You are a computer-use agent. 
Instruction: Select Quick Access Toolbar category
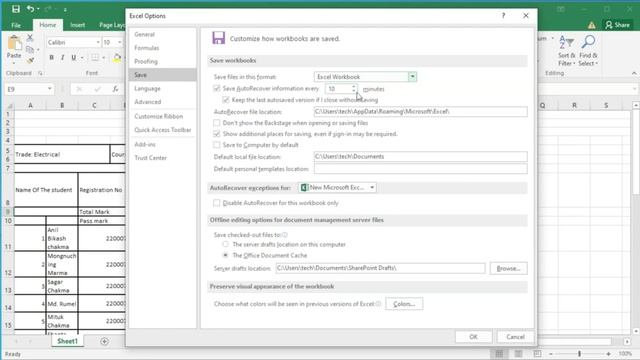tap(163, 130)
